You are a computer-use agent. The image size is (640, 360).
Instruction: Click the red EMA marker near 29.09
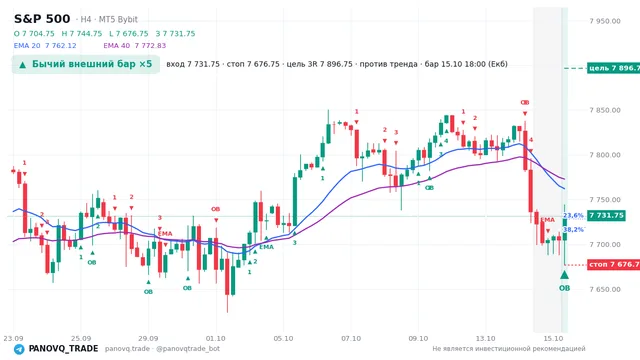(165, 234)
